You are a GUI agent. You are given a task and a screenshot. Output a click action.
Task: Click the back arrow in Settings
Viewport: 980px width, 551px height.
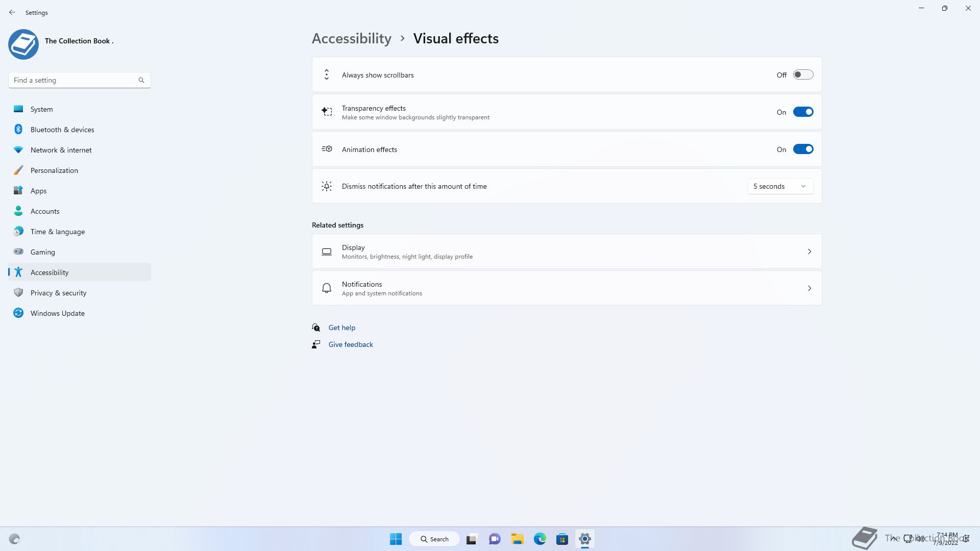pyautogui.click(x=12, y=12)
